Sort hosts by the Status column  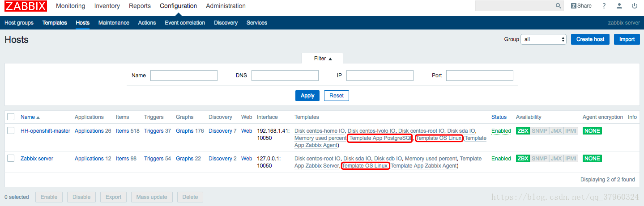499,117
